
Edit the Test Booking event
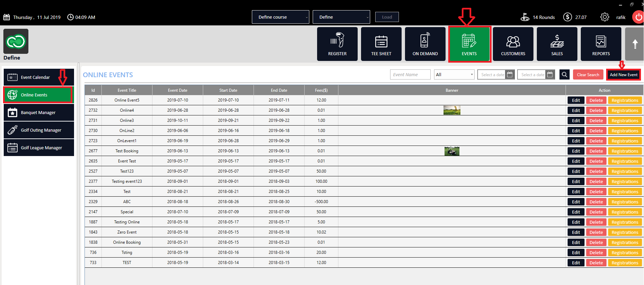(x=576, y=151)
